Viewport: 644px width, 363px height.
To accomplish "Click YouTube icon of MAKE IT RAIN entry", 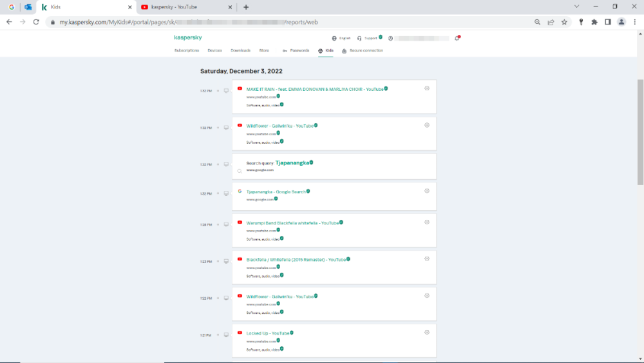I will coord(240,88).
